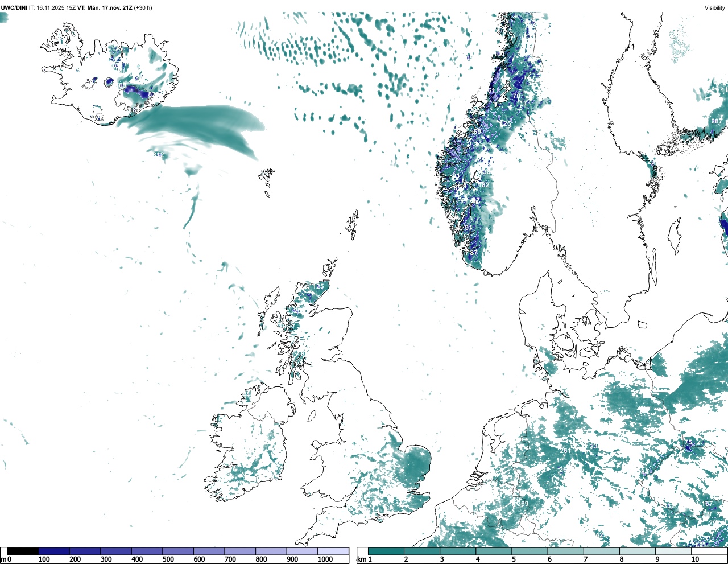Click the darkest teal 1–2 km legend swatch
Viewport: 728px width, 564px height.
(386, 551)
